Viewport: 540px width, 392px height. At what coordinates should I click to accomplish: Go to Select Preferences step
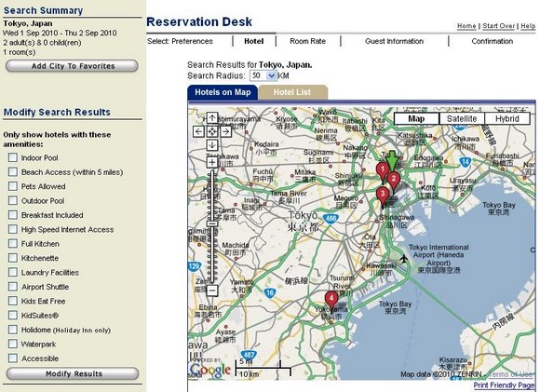[x=180, y=41]
